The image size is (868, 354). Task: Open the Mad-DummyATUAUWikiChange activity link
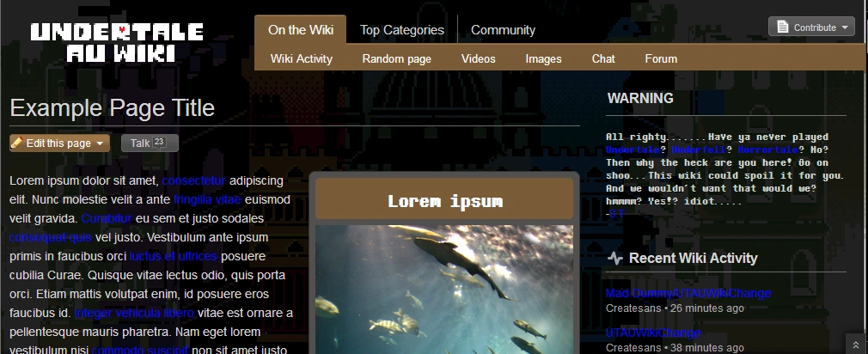[x=688, y=294]
